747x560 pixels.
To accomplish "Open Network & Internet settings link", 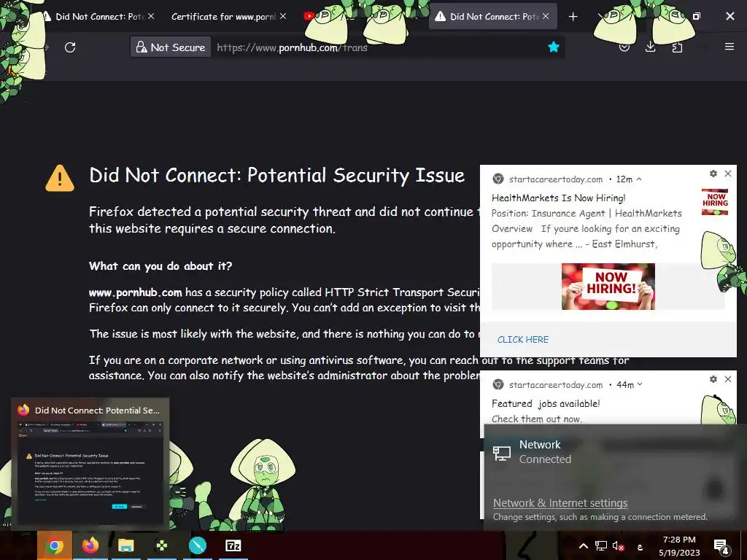I will click(x=560, y=503).
